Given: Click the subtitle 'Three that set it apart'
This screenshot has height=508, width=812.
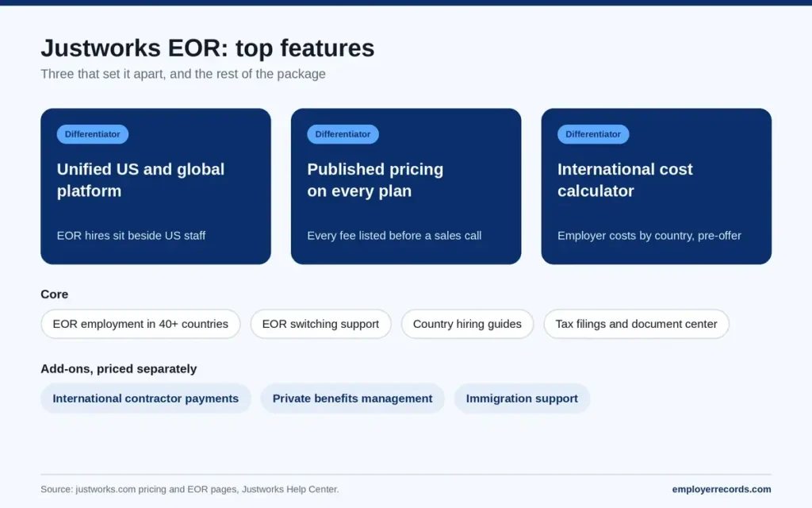Looking at the screenshot, I should [x=183, y=74].
